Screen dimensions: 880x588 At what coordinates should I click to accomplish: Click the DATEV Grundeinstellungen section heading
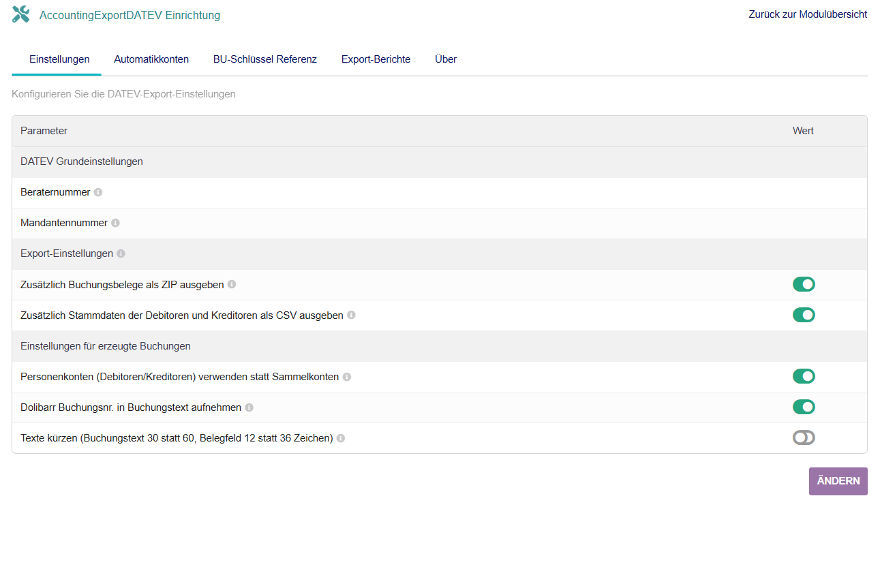(x=82, y=161)
